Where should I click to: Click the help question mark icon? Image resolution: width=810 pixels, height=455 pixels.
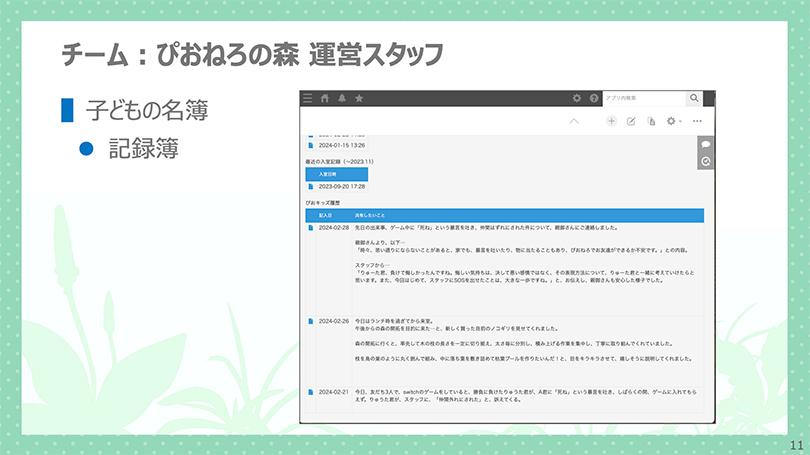coord(594,98)
